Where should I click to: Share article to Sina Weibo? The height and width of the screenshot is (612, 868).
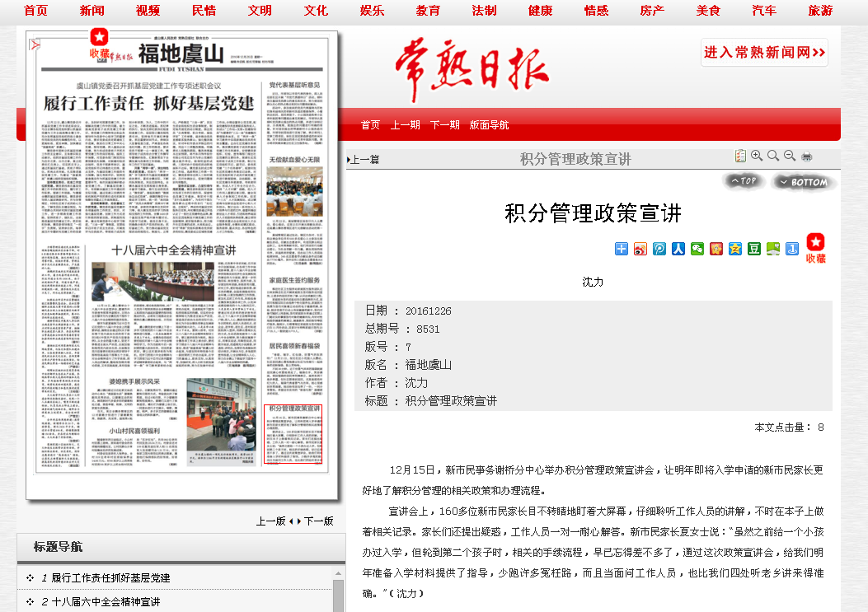tap(640, 249)
